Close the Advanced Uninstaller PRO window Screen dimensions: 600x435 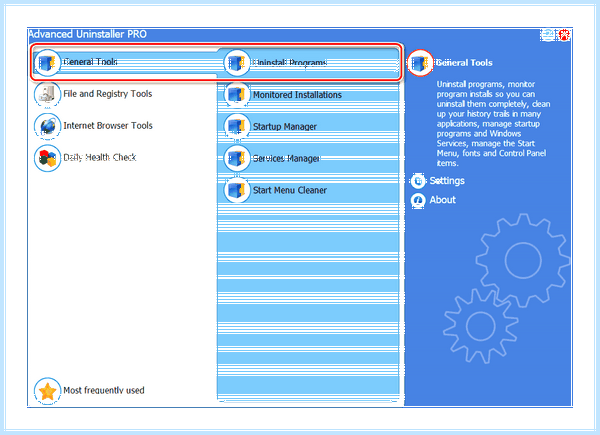pyautogui.click(x=564, y=35)
